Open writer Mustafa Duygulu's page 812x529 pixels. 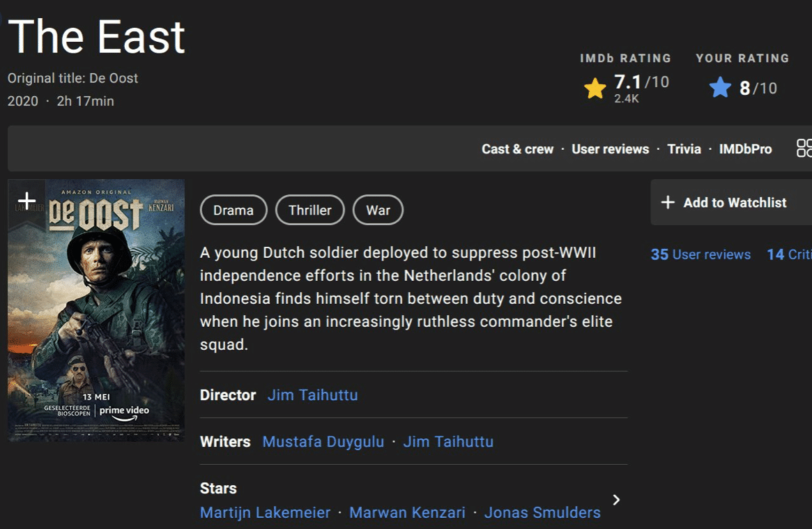(x=323, y=442)
